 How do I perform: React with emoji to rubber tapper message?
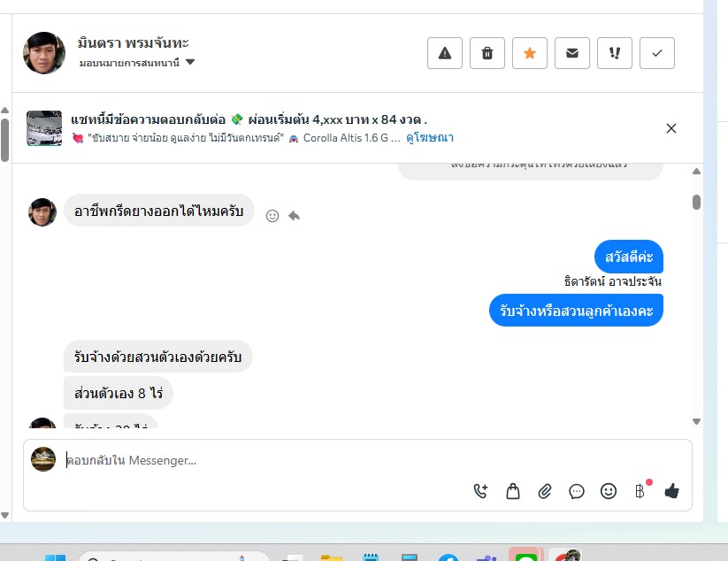click(272, 216)
